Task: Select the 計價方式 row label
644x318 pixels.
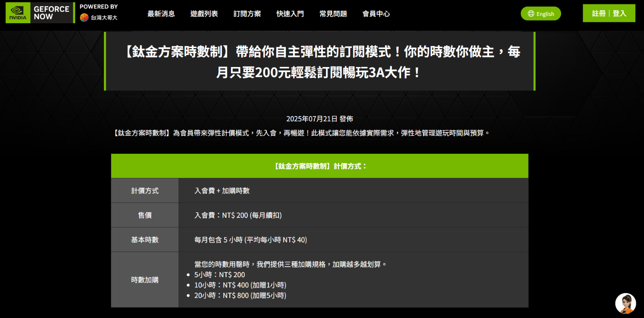Action: (145, 190)
